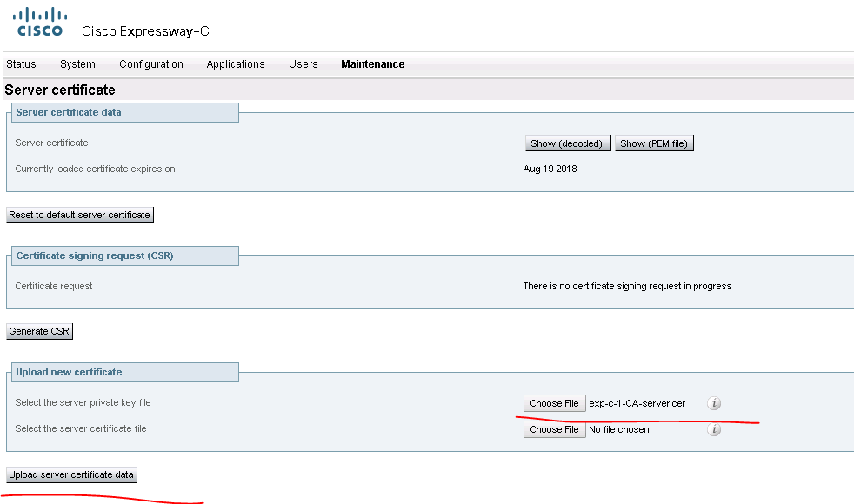Image resolution: width=854 pixels, height=504 pixels.
Task: Open the Applications menu
Action: click(236, 64)
